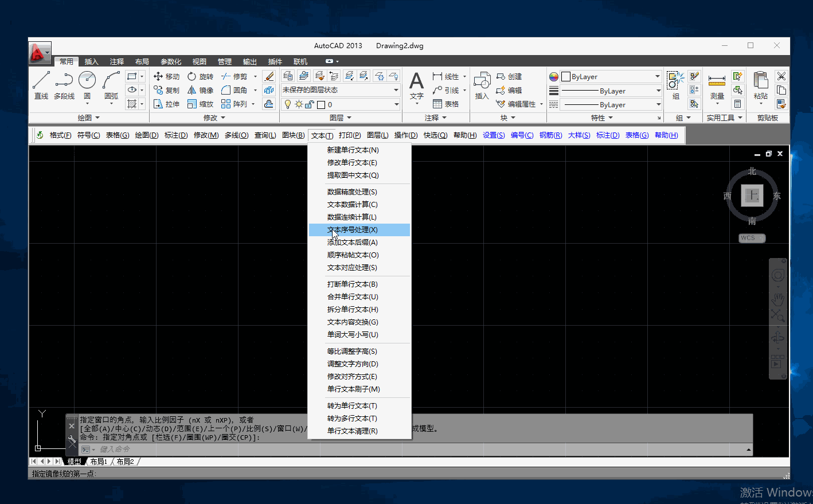Toggle the layer freeze sun icon
The width and height of the screenshot is (813, 504).
tap(299, 104)
